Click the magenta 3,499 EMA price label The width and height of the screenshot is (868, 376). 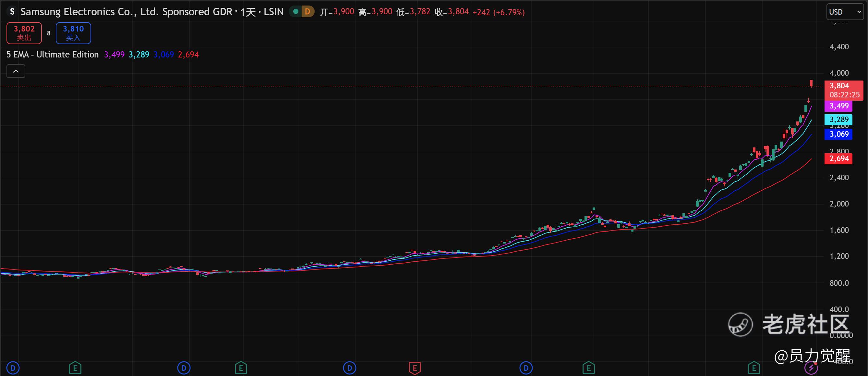point(838,106)
